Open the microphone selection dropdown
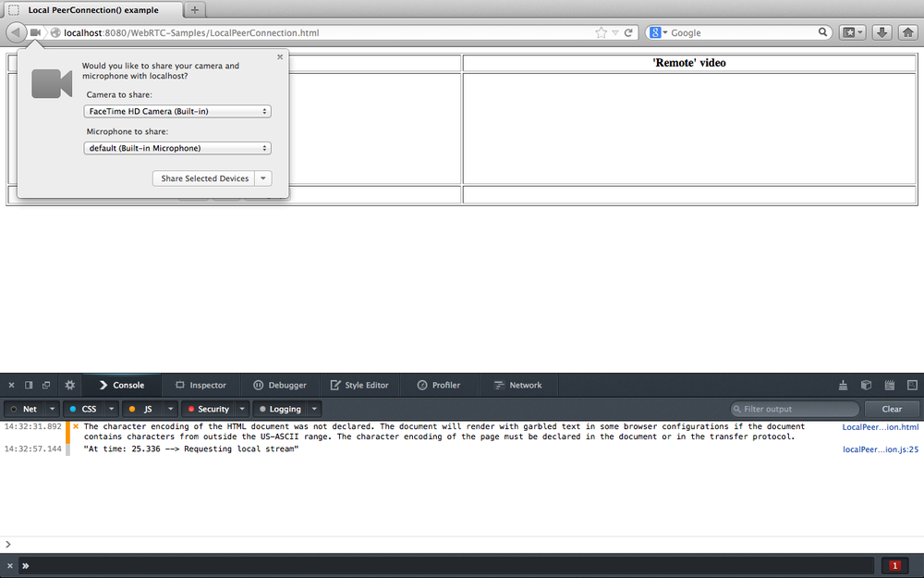The height and width of the screenshot is (578, 924). (x=177, y=147)
